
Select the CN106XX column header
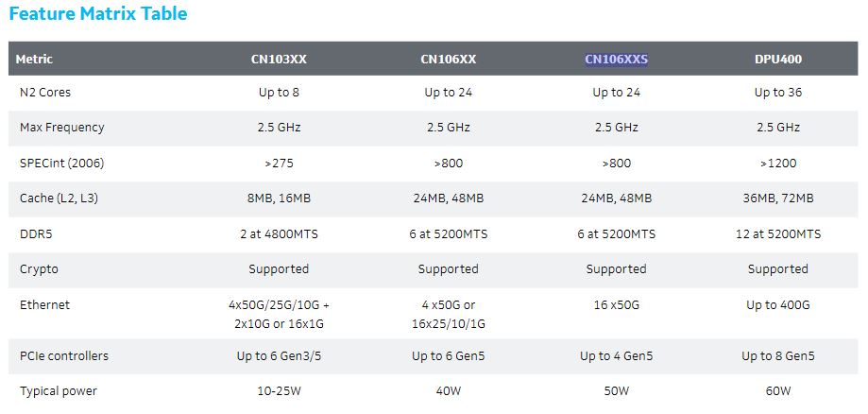pyautogui.click(x=448, y=59)
